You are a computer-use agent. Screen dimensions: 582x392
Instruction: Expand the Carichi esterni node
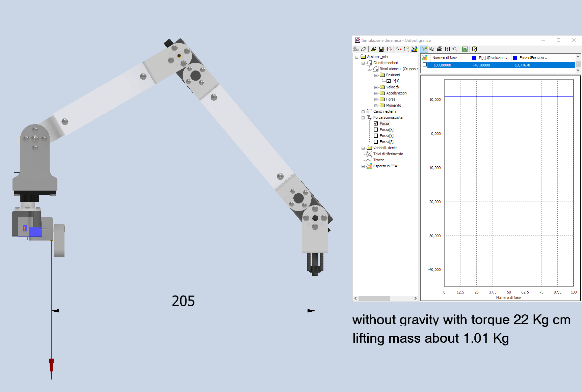coord(363,112)
